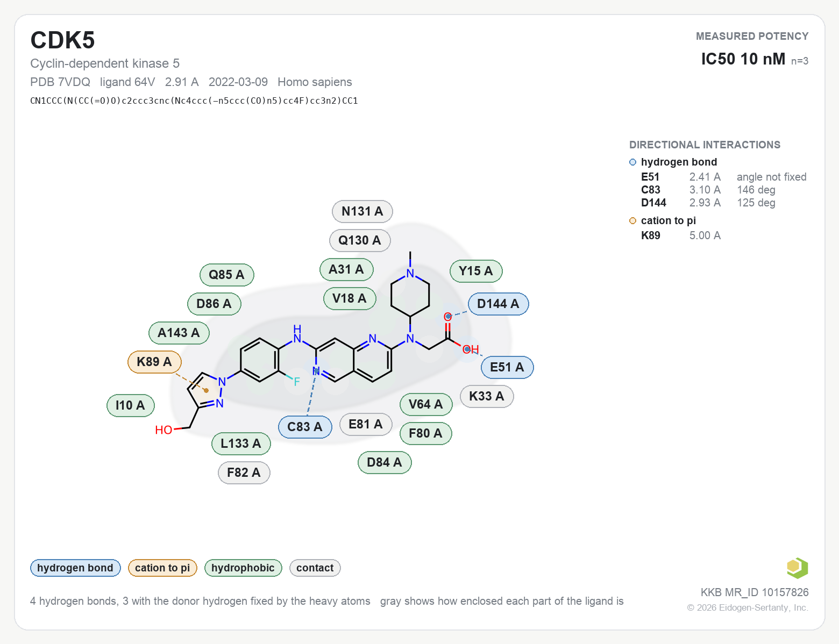Click the IC50 10 nM potency value
Image resolution: width=839 pixels, height=644 pixels.
point(743,59)
